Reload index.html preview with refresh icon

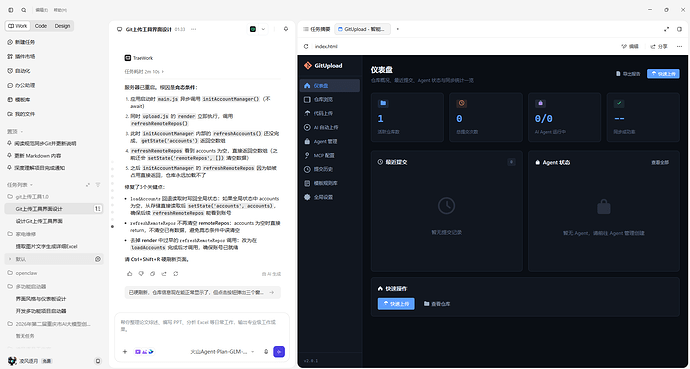(x=306, y=46)
